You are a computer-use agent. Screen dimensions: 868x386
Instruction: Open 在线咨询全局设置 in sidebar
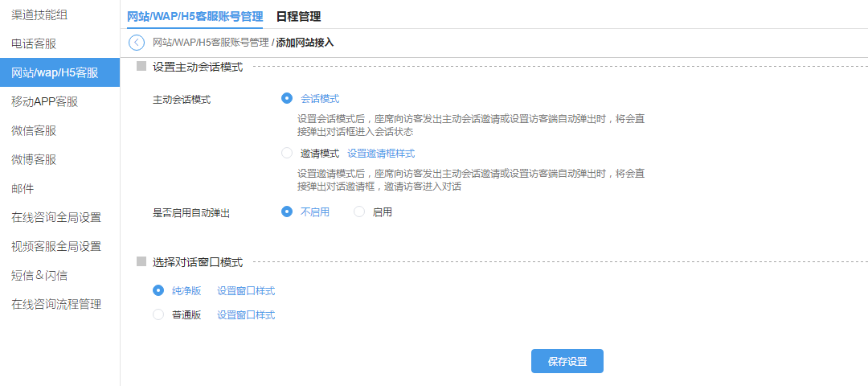[56, 217]
